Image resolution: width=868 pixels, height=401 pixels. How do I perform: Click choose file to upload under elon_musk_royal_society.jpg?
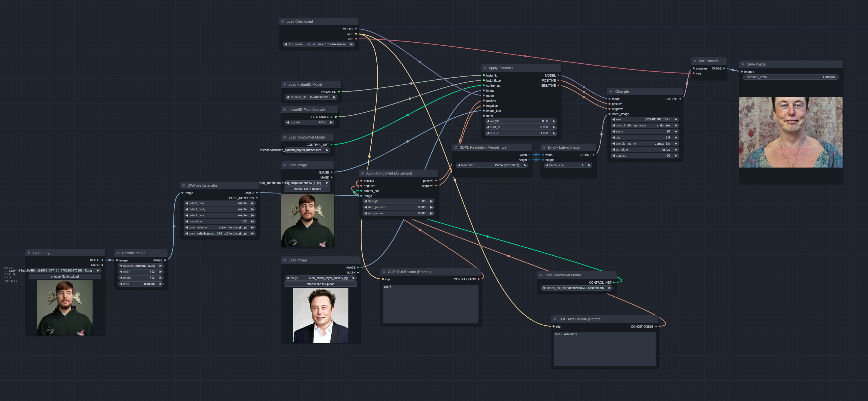click(x=320, y=284)
